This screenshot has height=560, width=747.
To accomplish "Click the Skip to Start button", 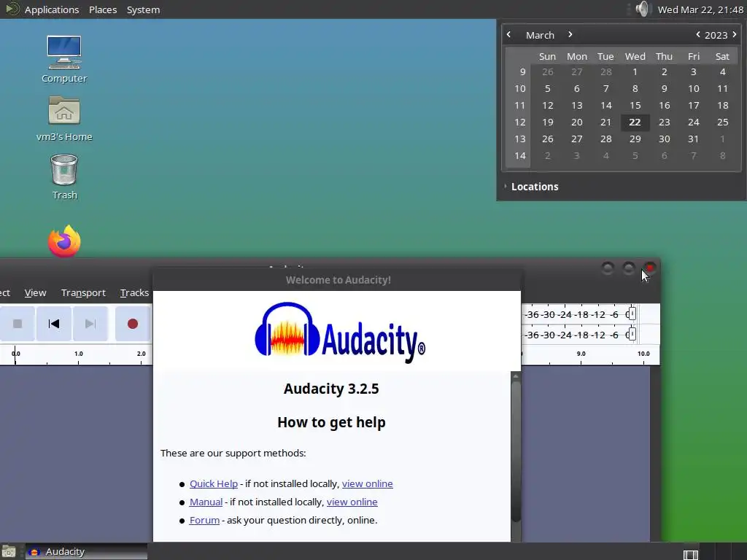I will coord(54,324).
